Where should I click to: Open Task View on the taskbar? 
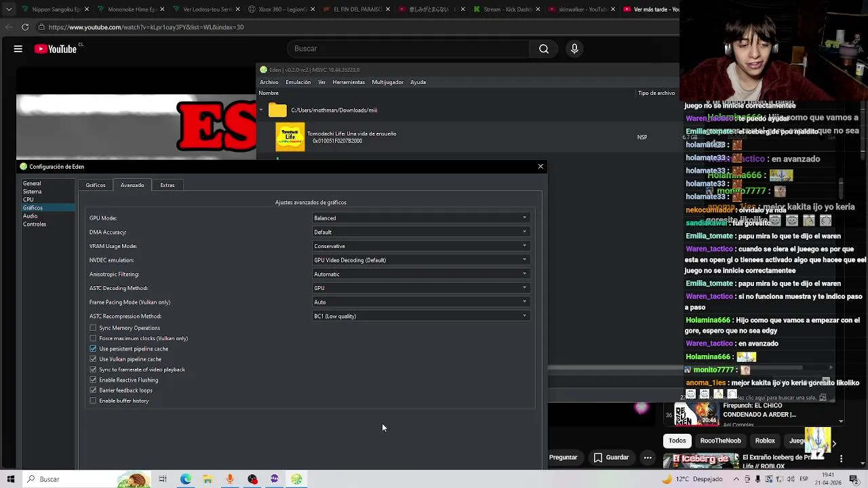pos(163,479)
